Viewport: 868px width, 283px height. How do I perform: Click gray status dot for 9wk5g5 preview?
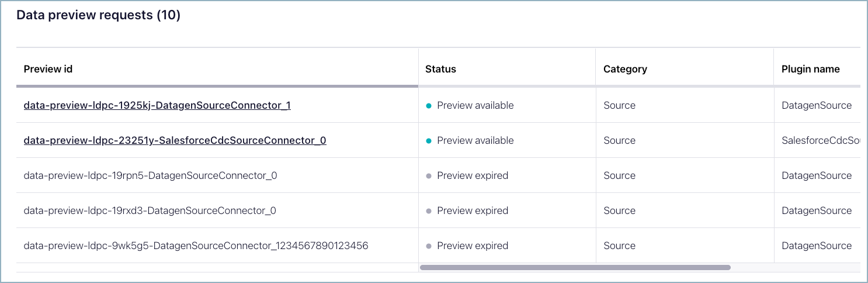[x=429, y=246]
